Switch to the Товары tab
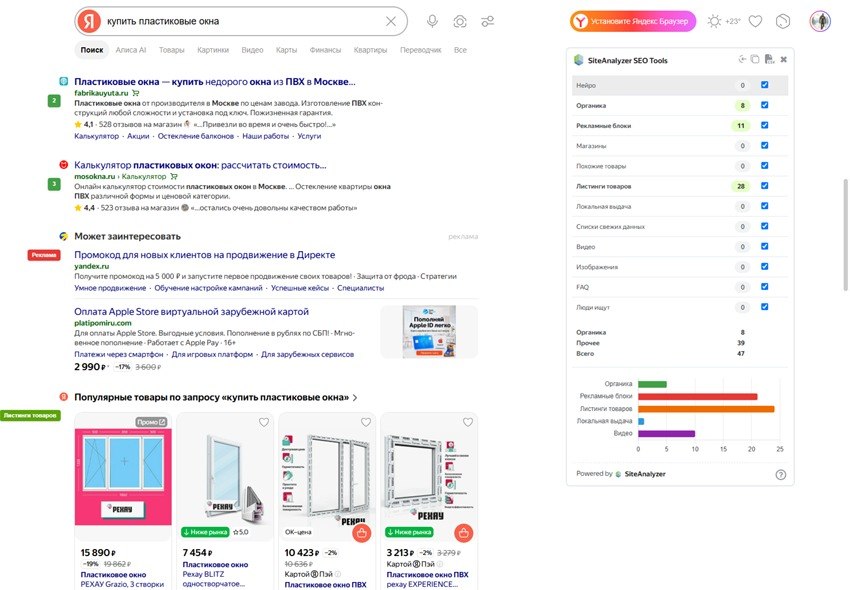 coord(171,50)
